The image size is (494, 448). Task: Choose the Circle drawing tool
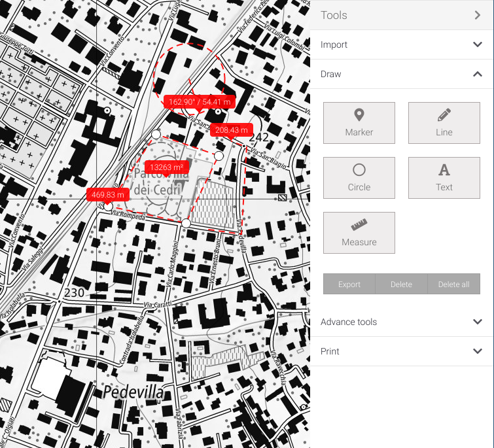pyautogui.click(x=359, y=178)
